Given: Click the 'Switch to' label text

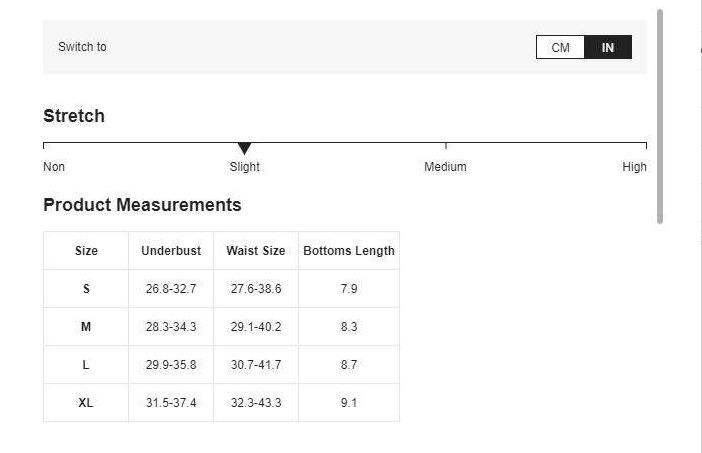Looking at the screenshot, I should click(82, 47).
